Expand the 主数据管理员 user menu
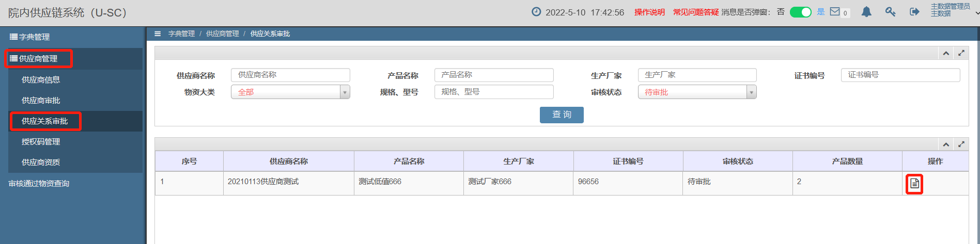980x244 pixels. [954, 10]
